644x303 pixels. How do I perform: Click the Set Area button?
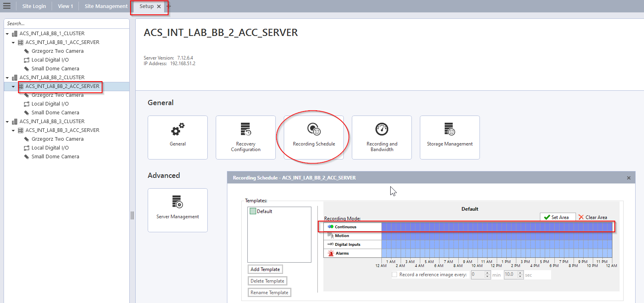(558, 217)
